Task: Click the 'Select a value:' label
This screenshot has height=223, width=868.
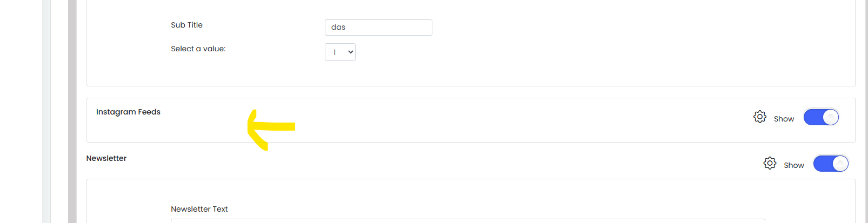Action: (198, 49)
